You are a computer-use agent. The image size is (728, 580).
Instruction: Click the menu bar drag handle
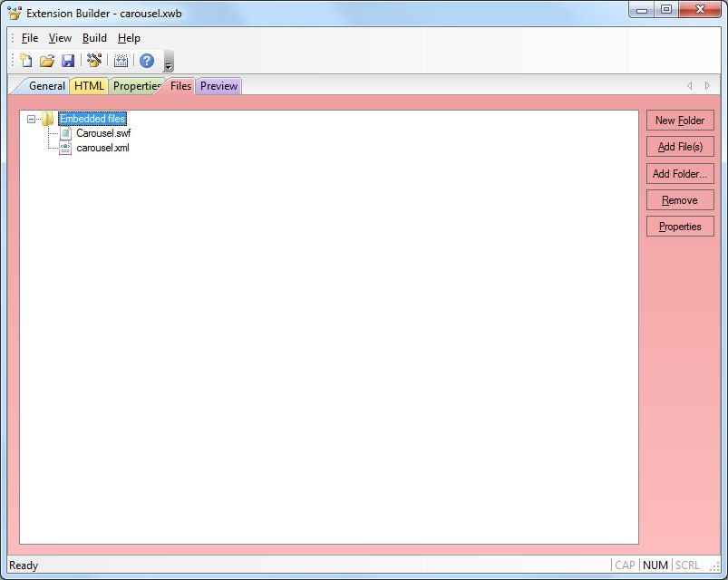point(13,38)
